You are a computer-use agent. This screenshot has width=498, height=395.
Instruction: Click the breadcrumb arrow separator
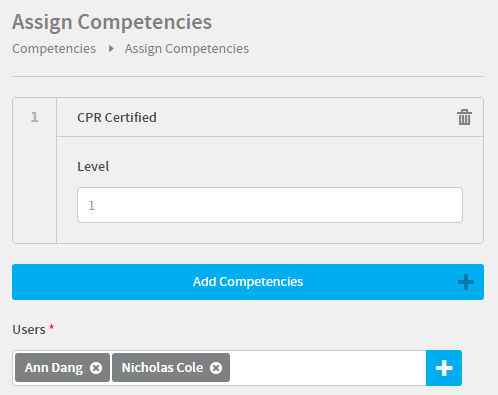111,49
